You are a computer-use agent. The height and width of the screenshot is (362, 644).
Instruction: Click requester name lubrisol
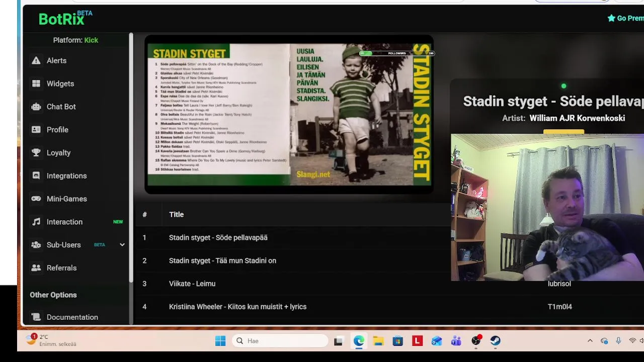click(x=559, y=284)
